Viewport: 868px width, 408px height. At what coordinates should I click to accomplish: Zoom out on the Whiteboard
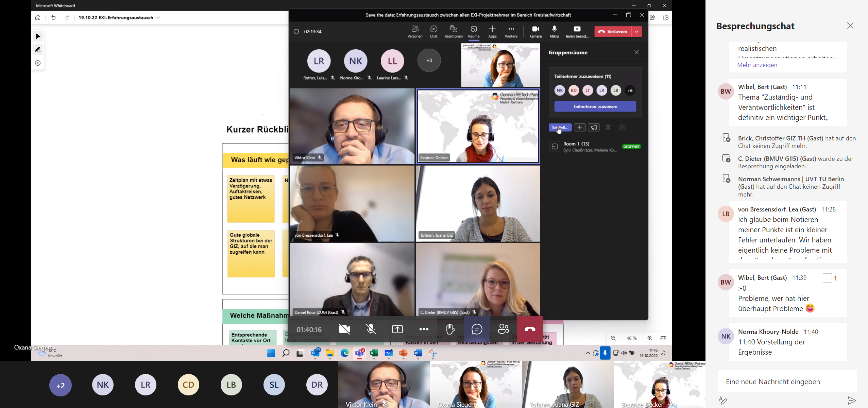coord(613,338)
